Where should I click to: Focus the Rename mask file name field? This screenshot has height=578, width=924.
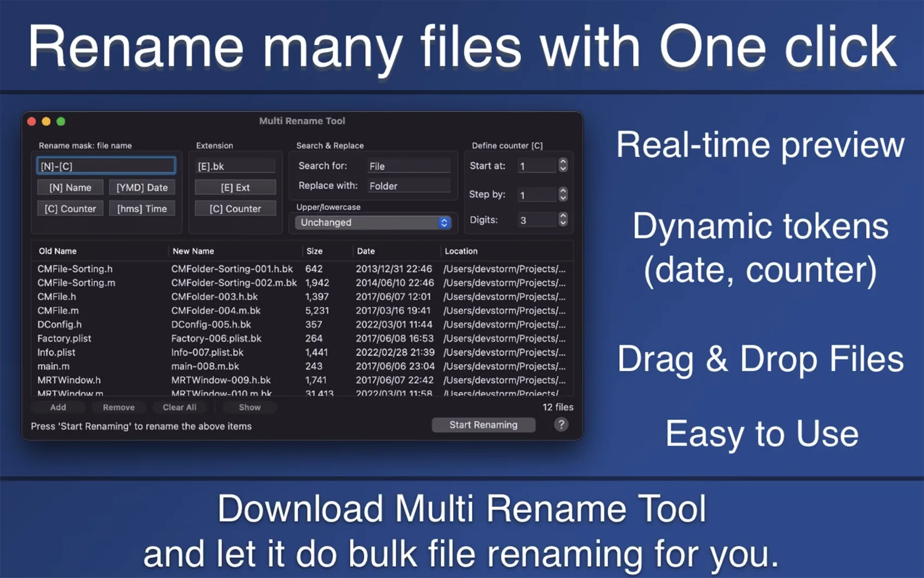coord(106,166)
